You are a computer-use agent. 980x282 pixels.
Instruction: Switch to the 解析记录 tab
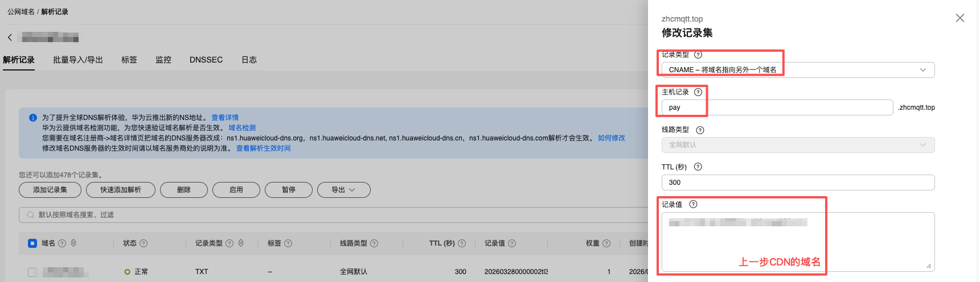19,60
